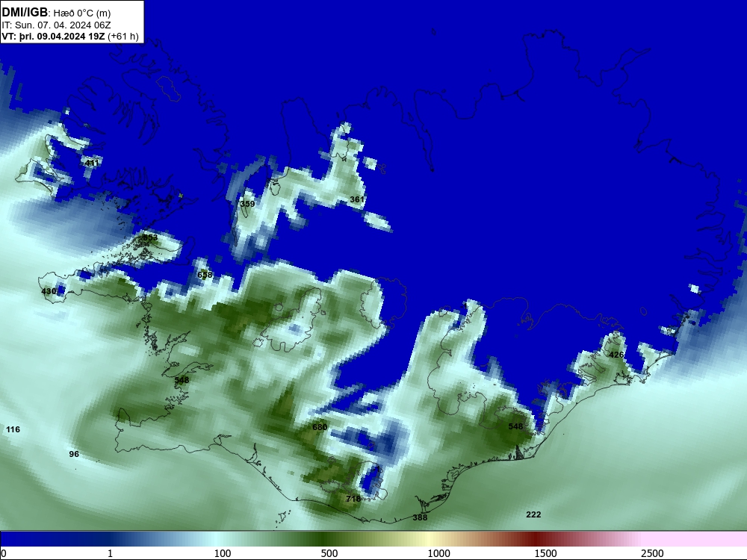Click the 1500 label on the color scale
This screenshot has width=747, height=560.
(545, 553)
